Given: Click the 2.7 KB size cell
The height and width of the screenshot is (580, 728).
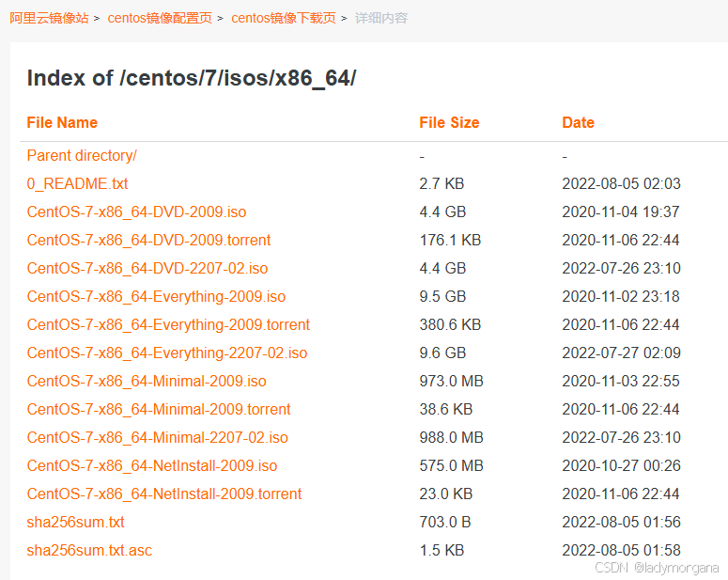Looking at the screenshot, I should click(x=442, y=183).
